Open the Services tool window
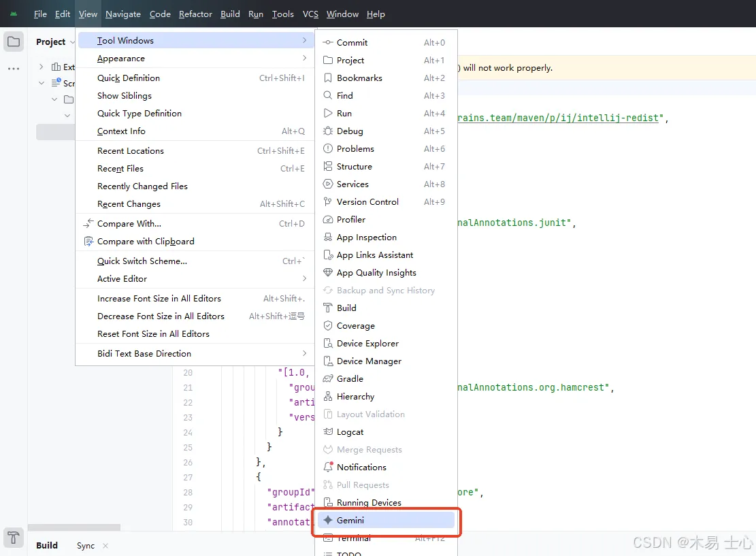Image resolution: width=756 pixels, height=556 pixels. point(386,184)
